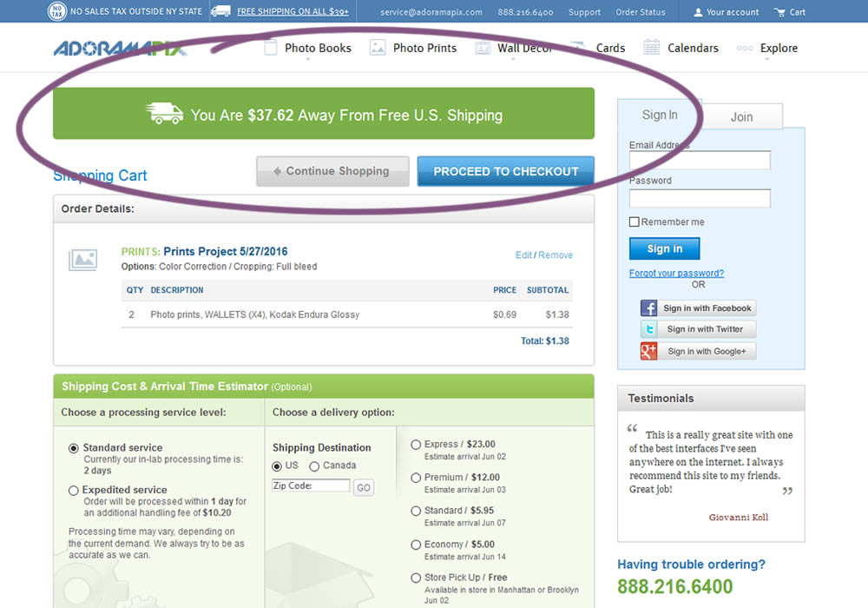
Task: Click the Photo Books icon
Action: tap(271, 48)
